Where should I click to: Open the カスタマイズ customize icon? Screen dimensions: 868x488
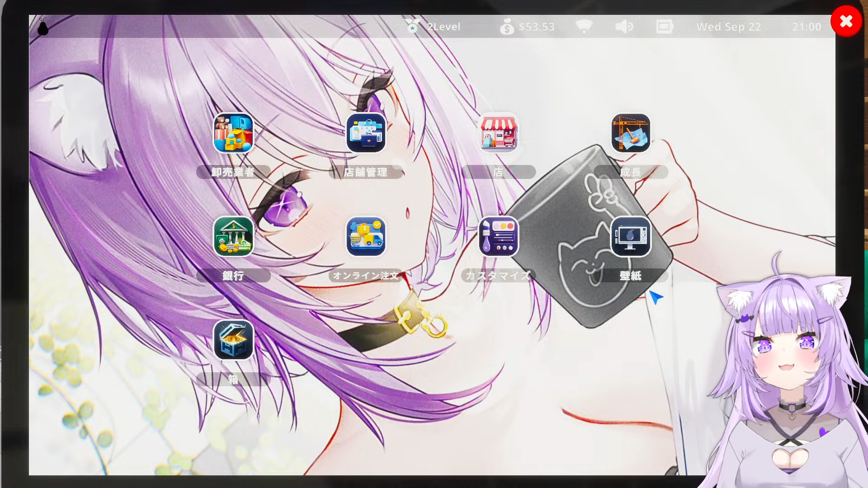coord(499,236)
